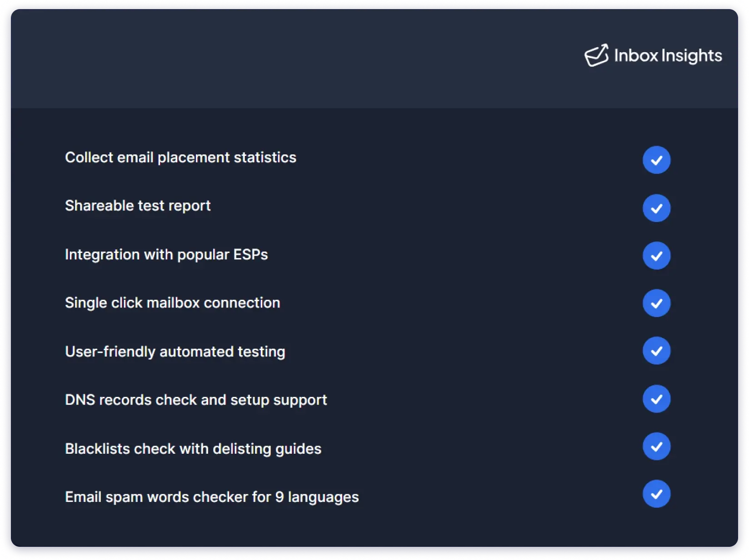Click checkmark for Collect email placement statistics
Image resolution: width=749 pixels, height=560 pixels.
point(656,160)
